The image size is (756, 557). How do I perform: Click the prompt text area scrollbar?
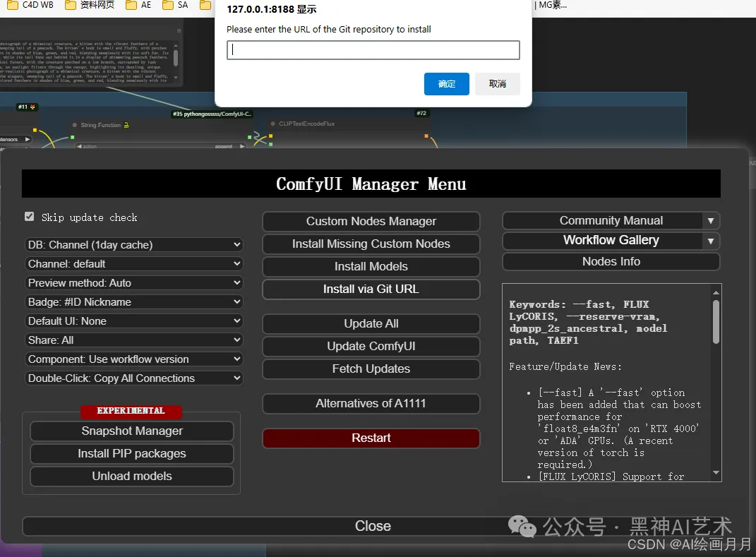click(176, 58)
